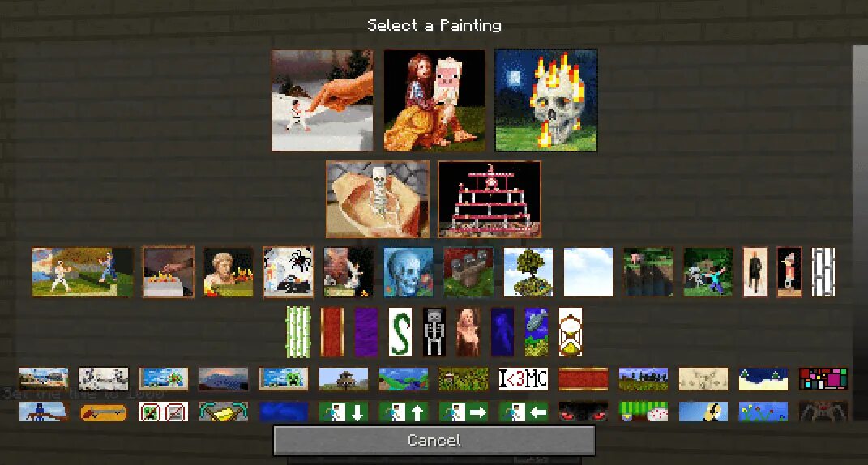Select the hourglass painting

tap(571, 332)
